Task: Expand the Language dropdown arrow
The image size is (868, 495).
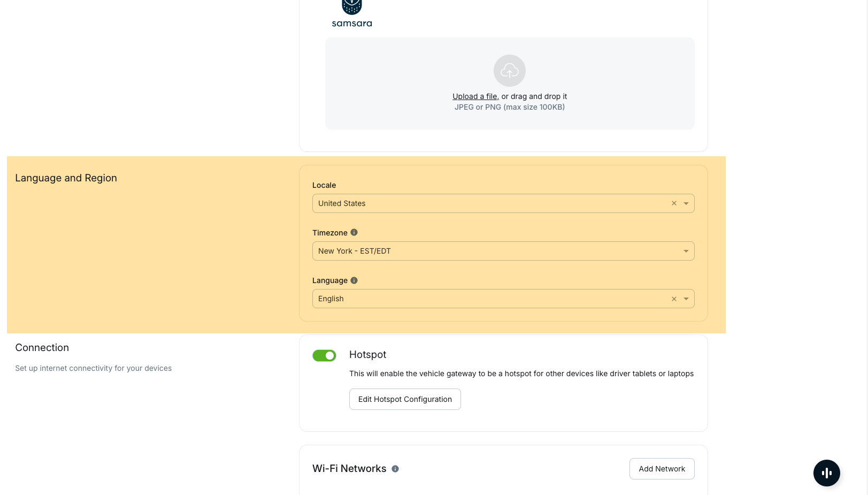Action: (x=686, y=299)
